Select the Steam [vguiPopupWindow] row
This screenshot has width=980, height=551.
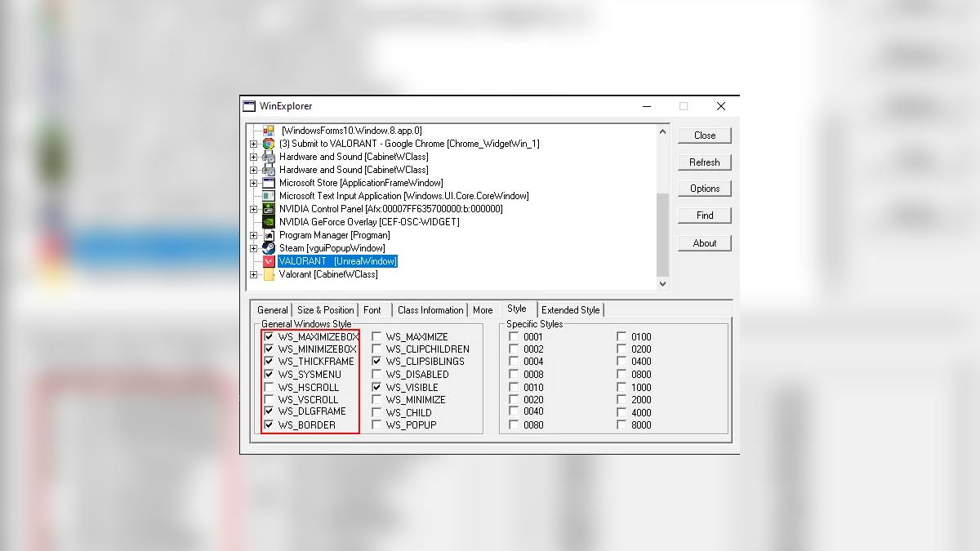pyautogui.click(x=332, y=248)
